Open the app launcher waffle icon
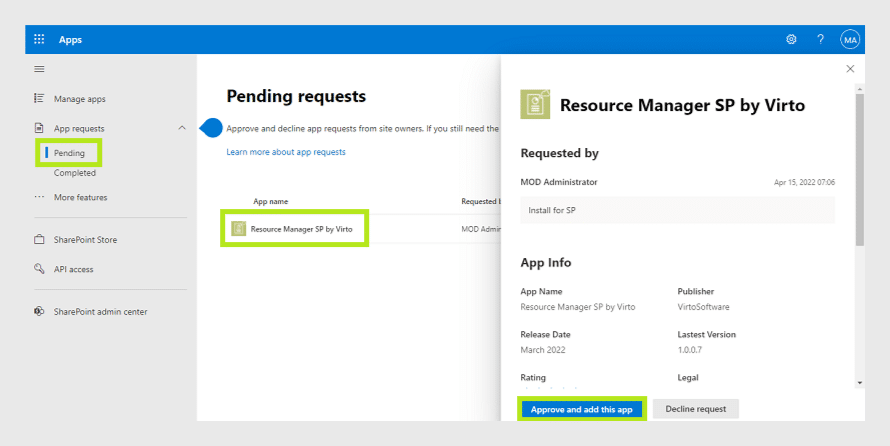Screen dimensions: 890x446 tap(39, 39)
